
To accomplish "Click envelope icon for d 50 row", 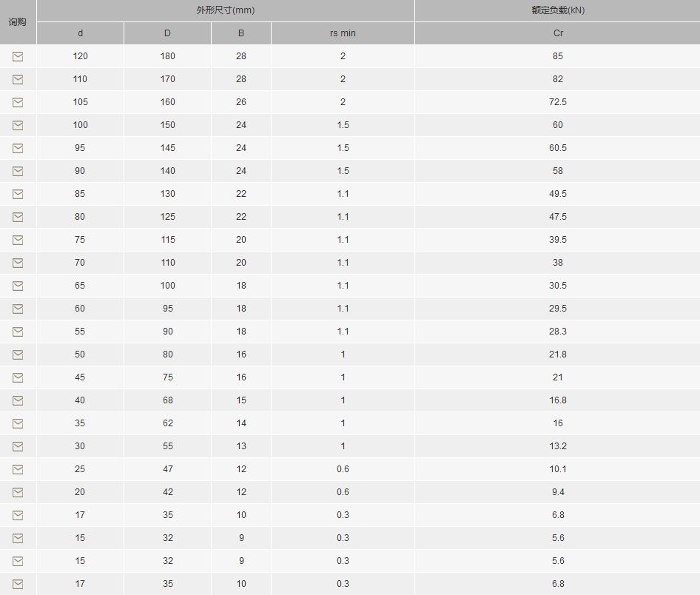I will (x=18, y=355).
